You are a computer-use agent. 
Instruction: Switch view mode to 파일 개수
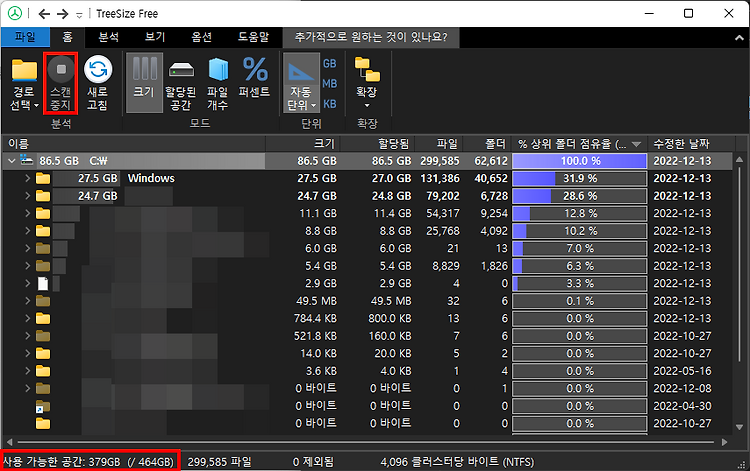(x=218, y=84)
